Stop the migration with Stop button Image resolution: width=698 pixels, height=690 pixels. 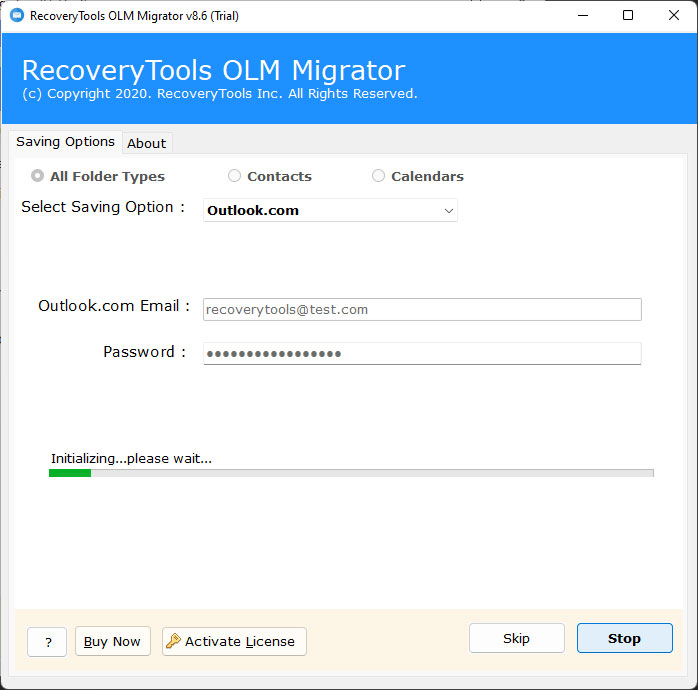[x=625, y=638]
